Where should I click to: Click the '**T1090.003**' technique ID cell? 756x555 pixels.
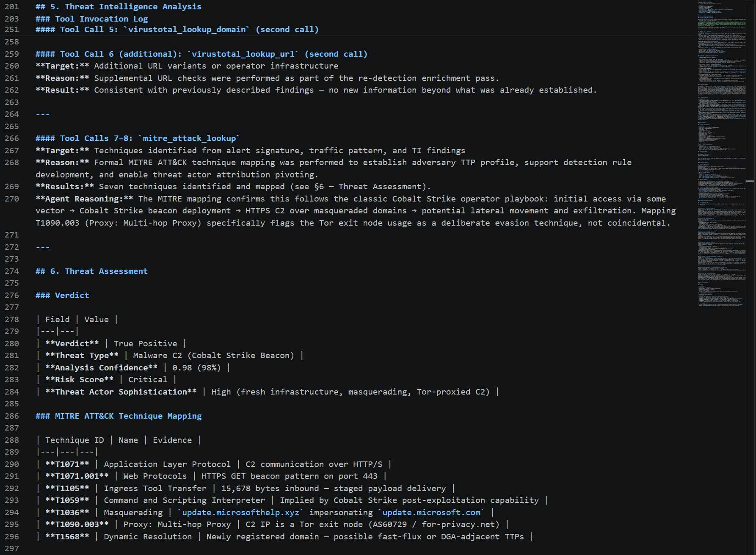pyautogui.click(x=77, y=525)
